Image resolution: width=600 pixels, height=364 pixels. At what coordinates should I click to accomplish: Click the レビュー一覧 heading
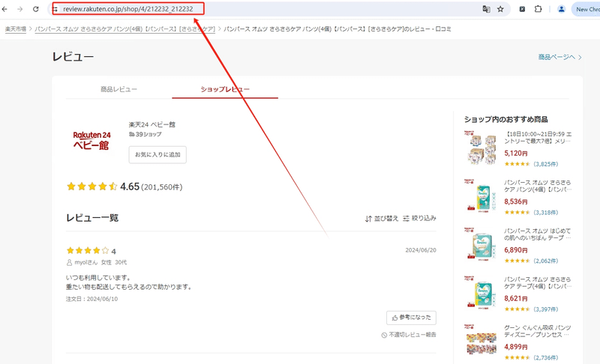(x=92, y=218)
